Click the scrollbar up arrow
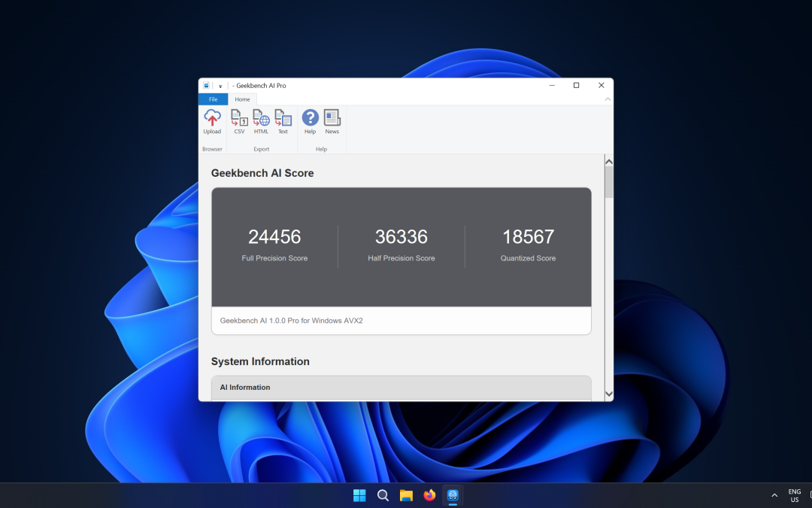The width and height of the screenshot is (812, 508). [608, 162]
